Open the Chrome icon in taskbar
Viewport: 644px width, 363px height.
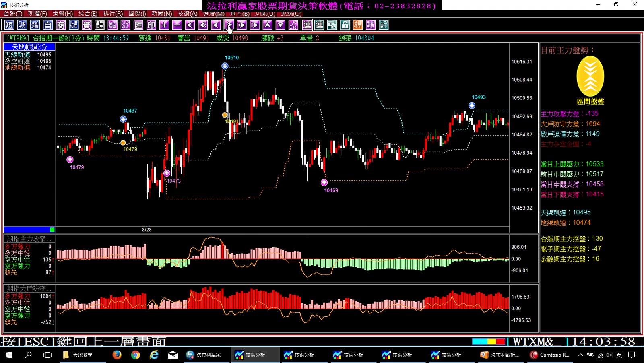coord(136,355)
